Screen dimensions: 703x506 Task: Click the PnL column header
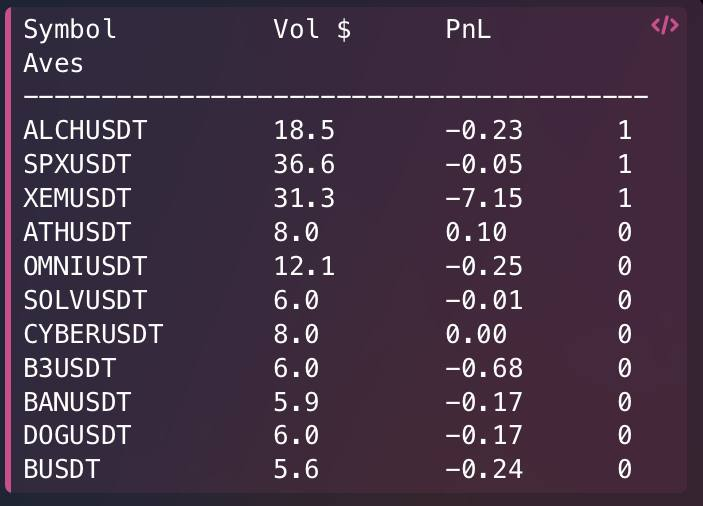[468, 30]
